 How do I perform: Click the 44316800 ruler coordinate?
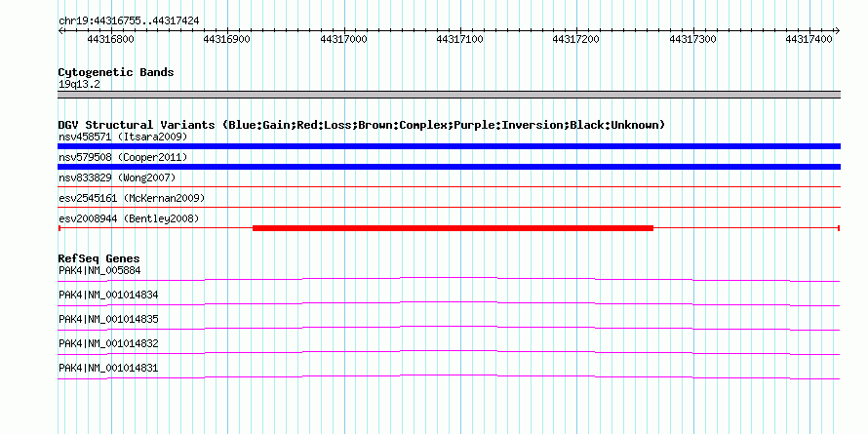click(111, 39)
